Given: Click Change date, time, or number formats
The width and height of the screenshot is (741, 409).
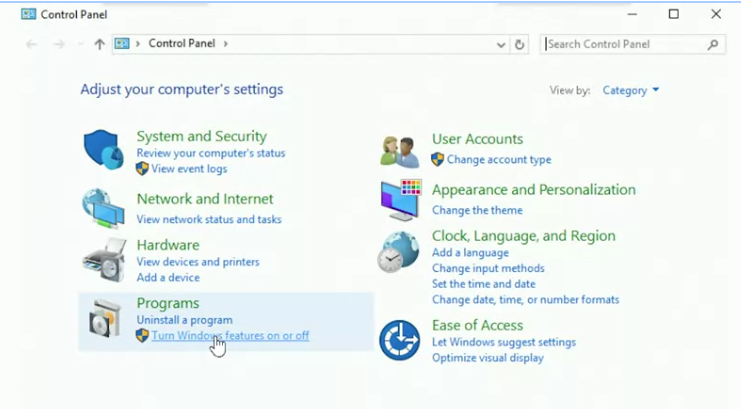Looking at the screenshot, I should coord(526,300).
